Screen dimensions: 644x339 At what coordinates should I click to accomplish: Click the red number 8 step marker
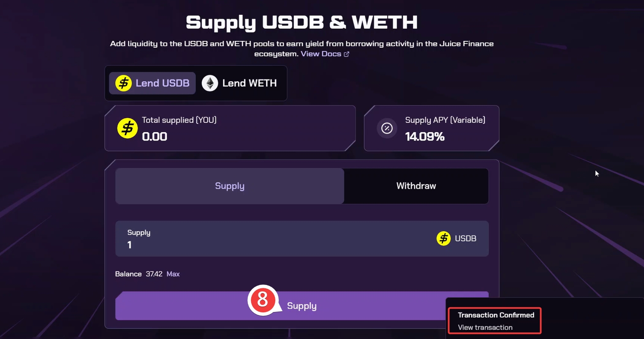[x=262, y=300]
